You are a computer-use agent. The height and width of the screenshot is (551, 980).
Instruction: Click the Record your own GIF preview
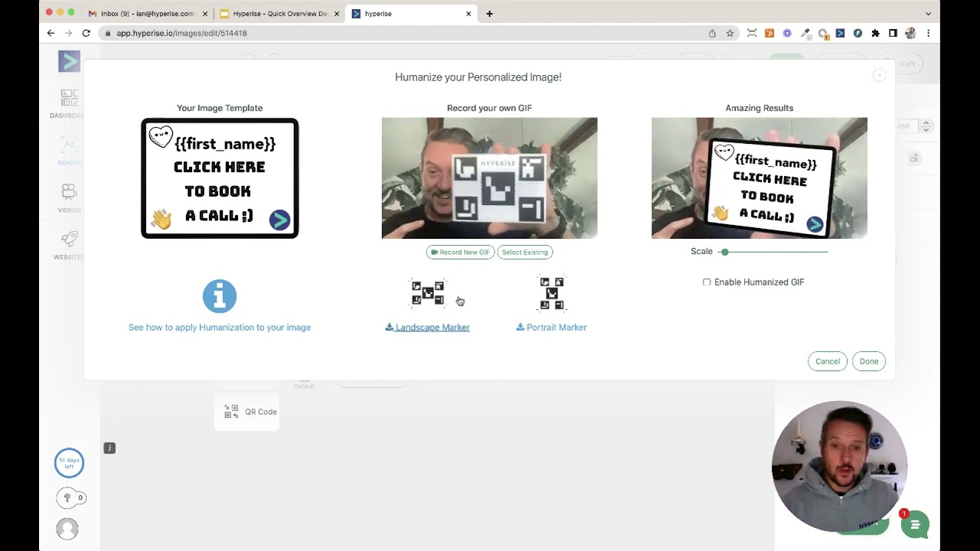[489, 178]
